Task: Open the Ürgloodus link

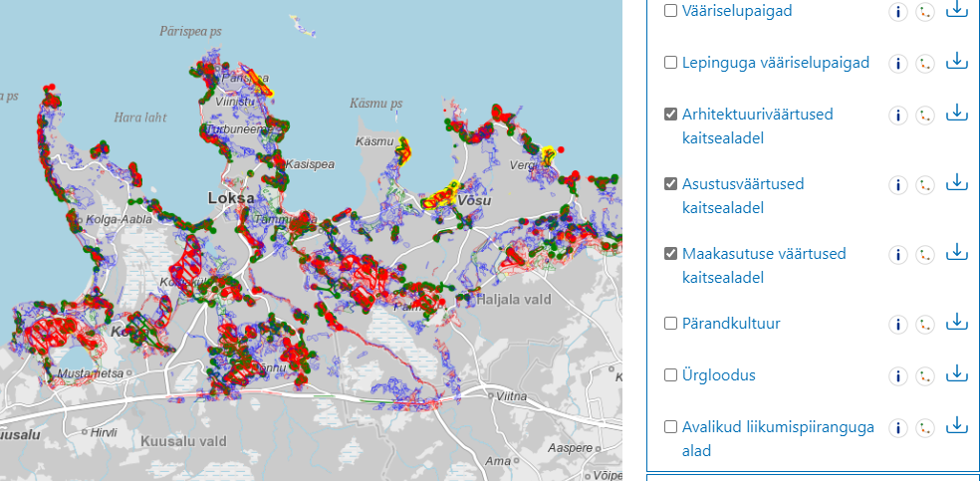Action: pos(719,375)
